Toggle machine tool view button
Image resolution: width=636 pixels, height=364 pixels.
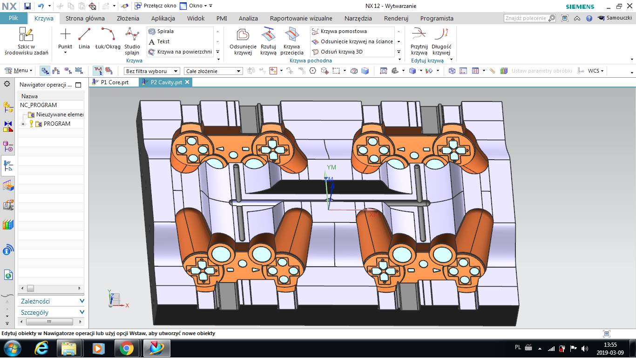[x=56, y=71]
